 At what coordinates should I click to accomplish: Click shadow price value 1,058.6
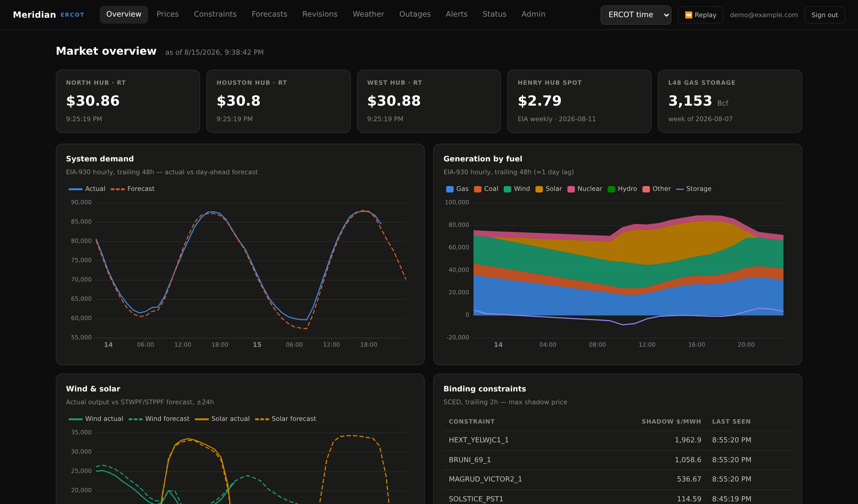coord(688,460)
